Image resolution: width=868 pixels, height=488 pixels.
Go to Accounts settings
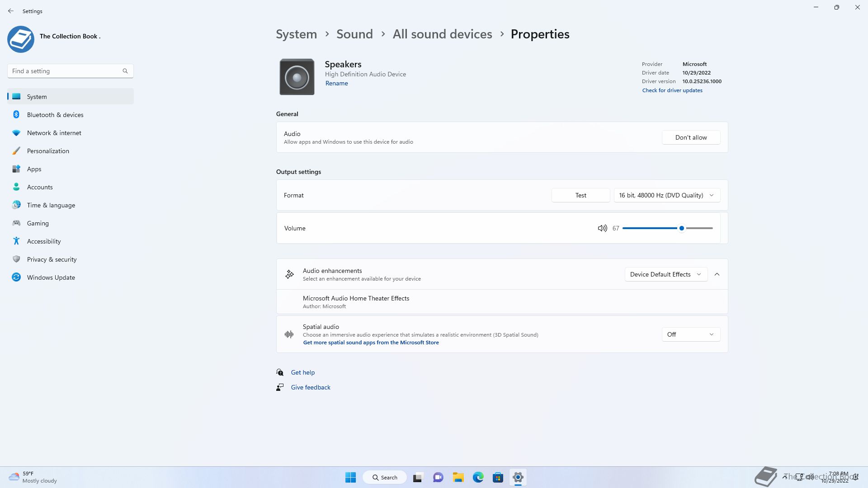(x=71, y=187)
